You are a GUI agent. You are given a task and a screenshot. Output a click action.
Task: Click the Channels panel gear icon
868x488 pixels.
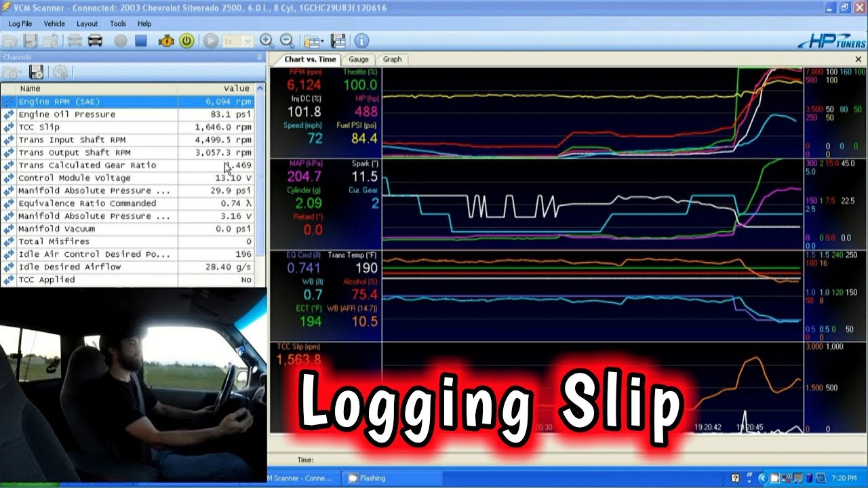(x=60, y=72)
